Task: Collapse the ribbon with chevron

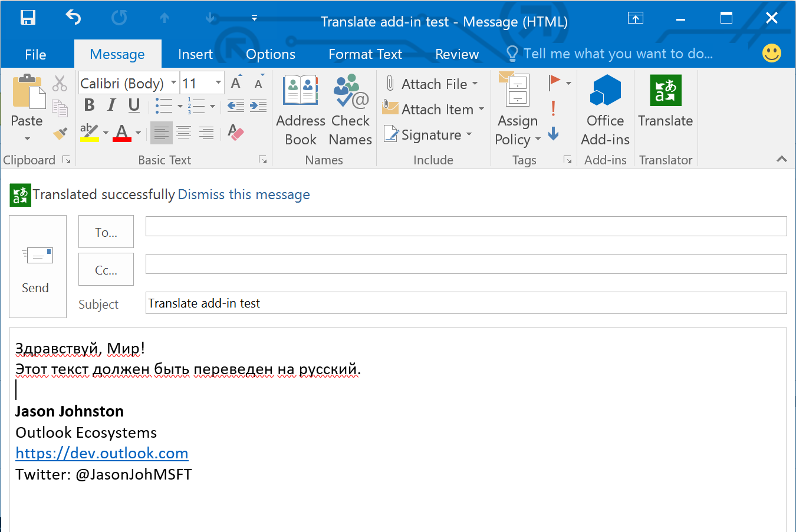Action: click(x=782, y=159)
